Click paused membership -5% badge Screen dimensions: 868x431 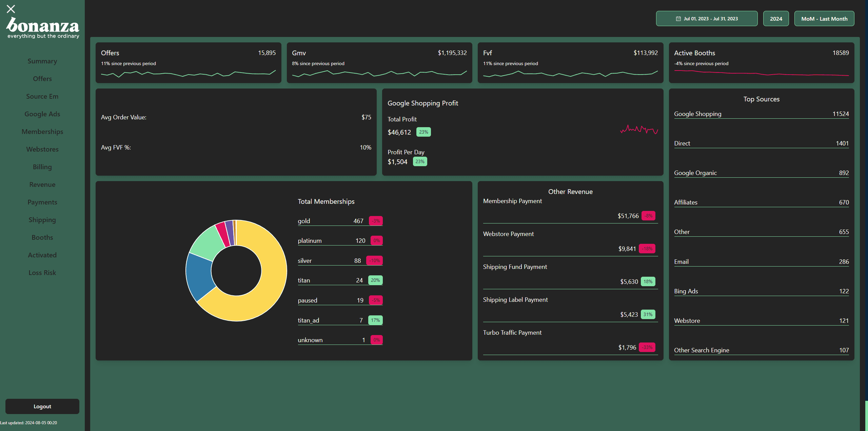click(376, 300)
